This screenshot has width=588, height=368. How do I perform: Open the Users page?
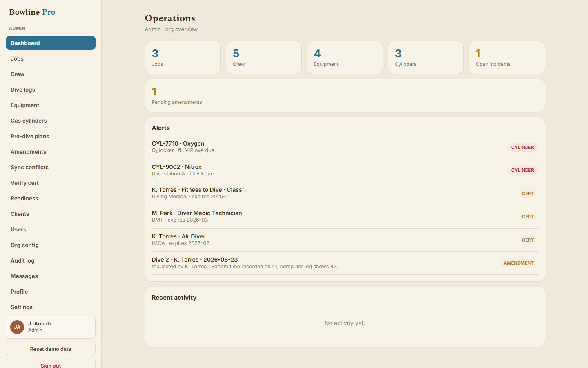(x=51, y=229)
